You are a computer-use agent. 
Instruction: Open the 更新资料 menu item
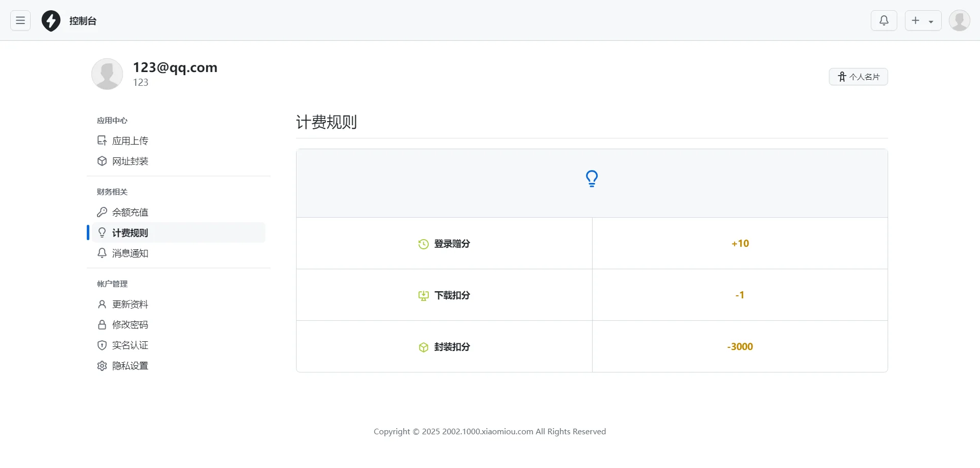tap(130, 304)
